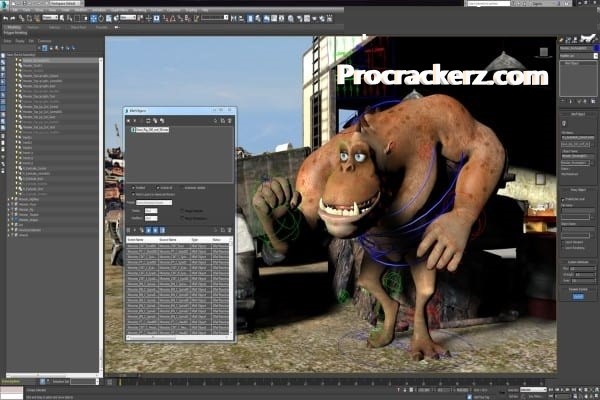This screenshot has height=400, width=600.
Task: Click the Render Production teapot icon
Action: tap(315, 18)
